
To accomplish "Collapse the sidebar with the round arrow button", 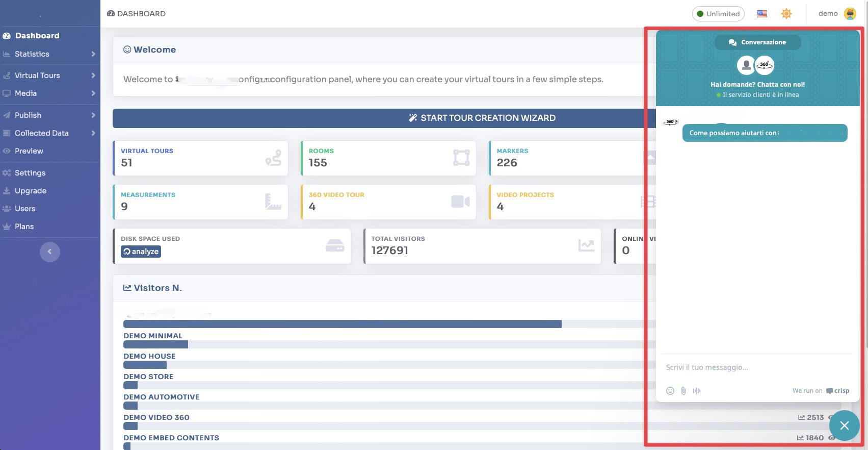I will point(50,252).
